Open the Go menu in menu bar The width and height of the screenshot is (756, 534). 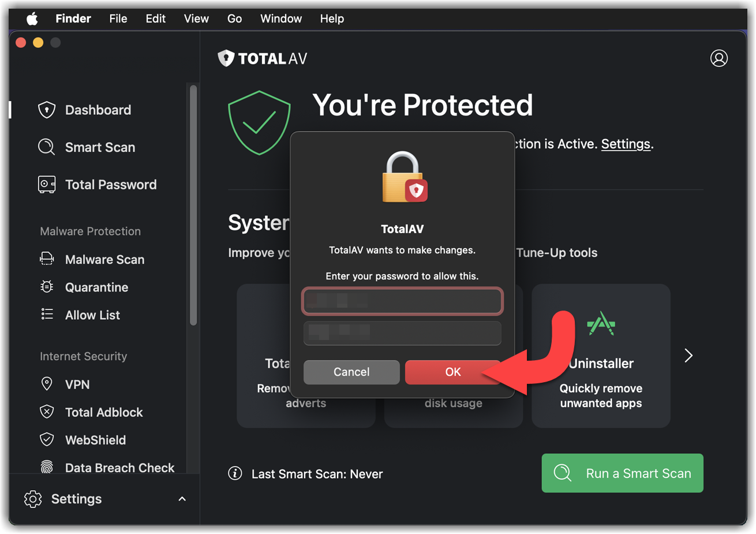pos(234,18)
